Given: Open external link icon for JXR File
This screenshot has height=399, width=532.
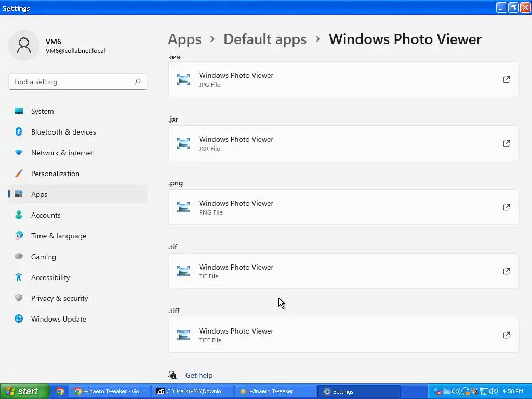Looking at the screenshot, I should 506,143.
